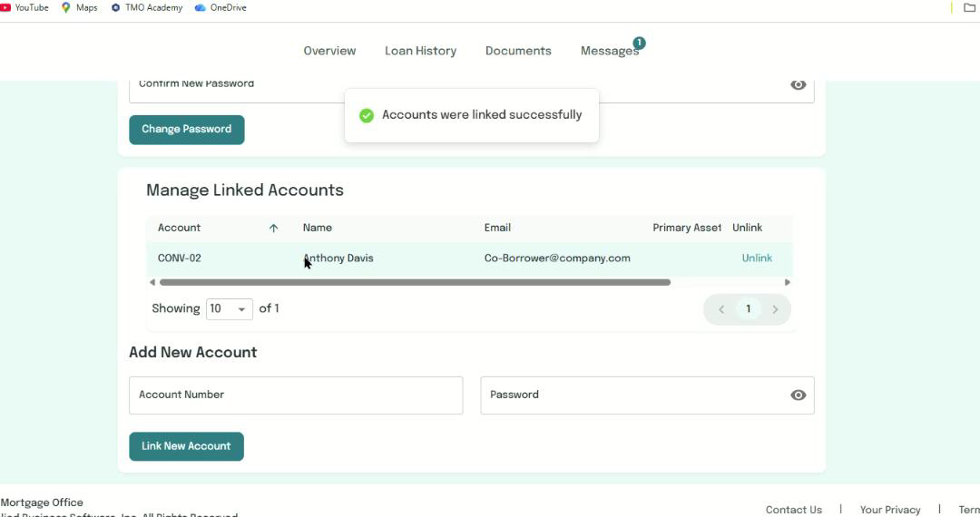This screenshot has height=517, width=980.
Task: Click the table's horizontal scrollbar
Action: tap(415, 282)
